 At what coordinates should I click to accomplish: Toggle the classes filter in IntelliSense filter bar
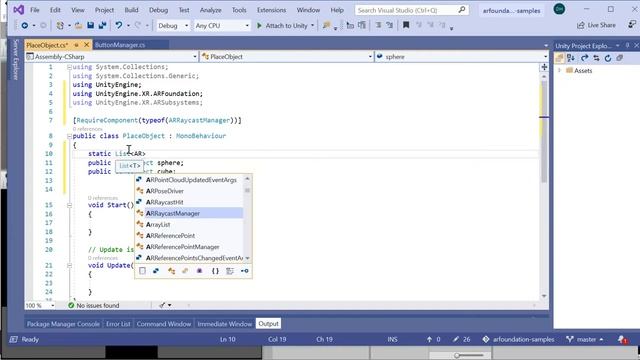coord(171,271)
